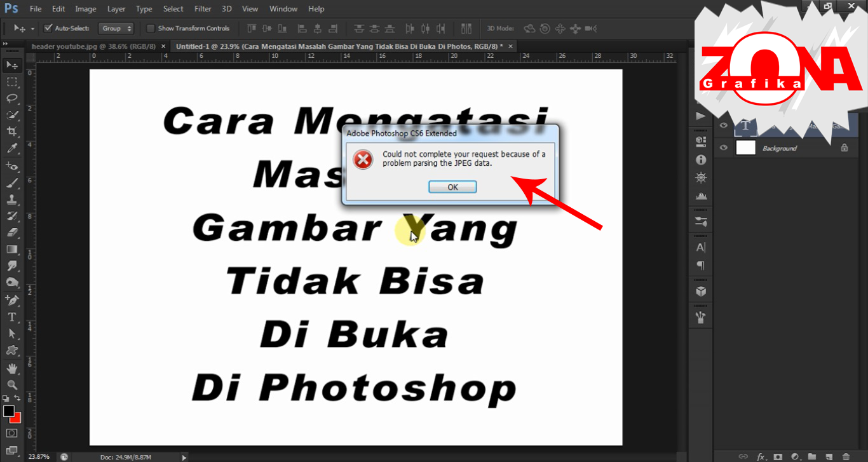The image size is (868, 462).
Task: Select the Crop tool
Action: click(12, 132)
